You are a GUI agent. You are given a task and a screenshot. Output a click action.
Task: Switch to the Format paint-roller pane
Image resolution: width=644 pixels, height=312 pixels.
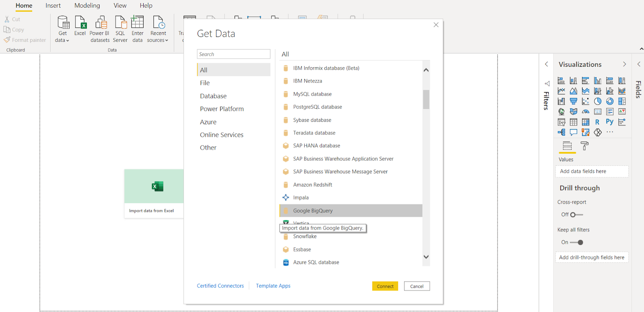(584, 146)
